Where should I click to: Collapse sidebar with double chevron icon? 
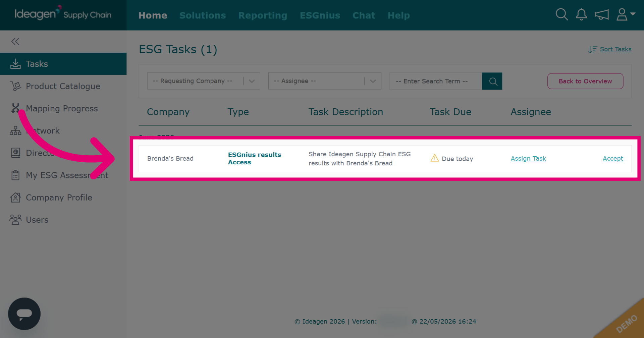pos(15,41)
